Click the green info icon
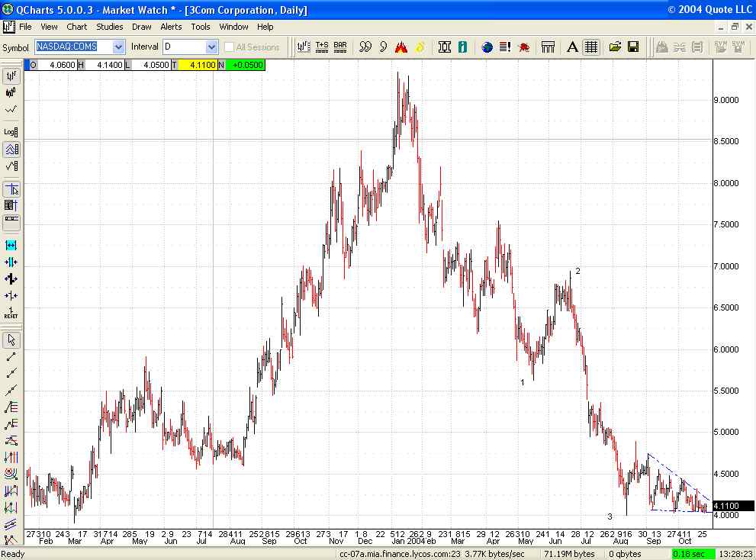This screenshot has height=560, width=756. [462, 47]
